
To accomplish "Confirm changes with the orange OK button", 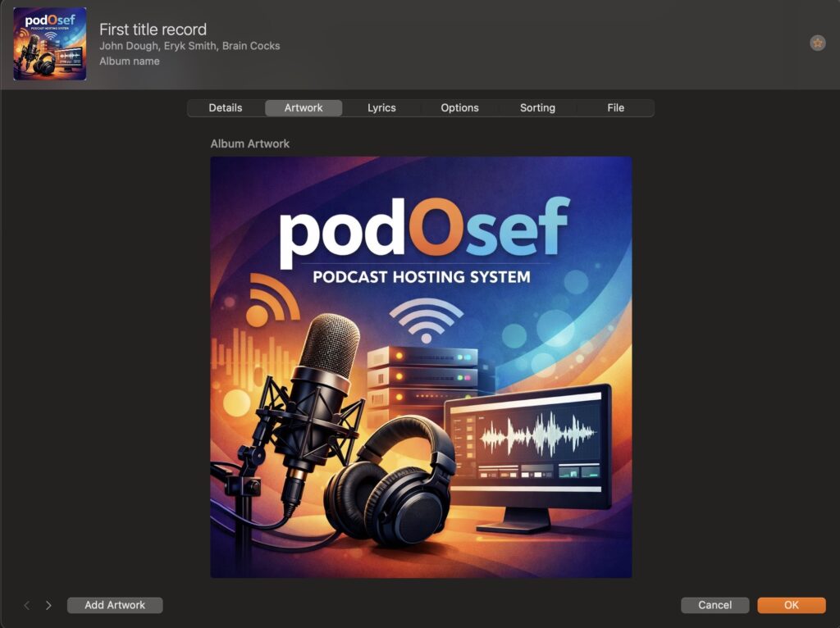I will (x=791, y=605).
